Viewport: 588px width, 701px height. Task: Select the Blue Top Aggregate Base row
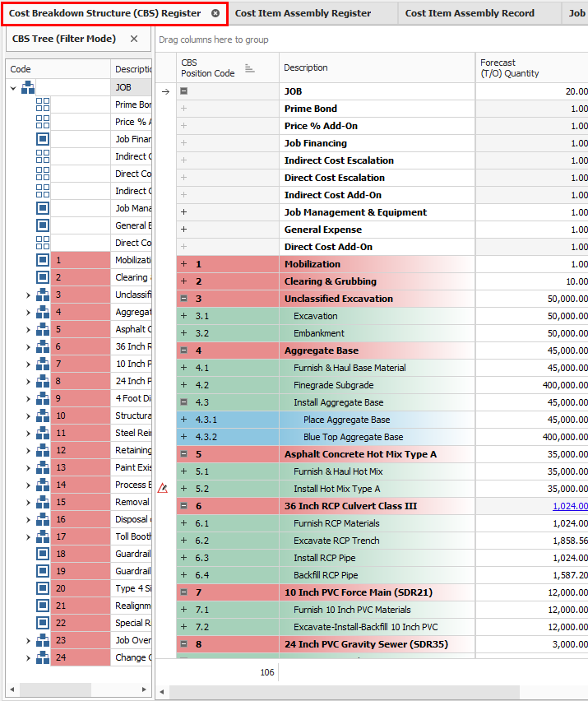click(x=353, y=437)
